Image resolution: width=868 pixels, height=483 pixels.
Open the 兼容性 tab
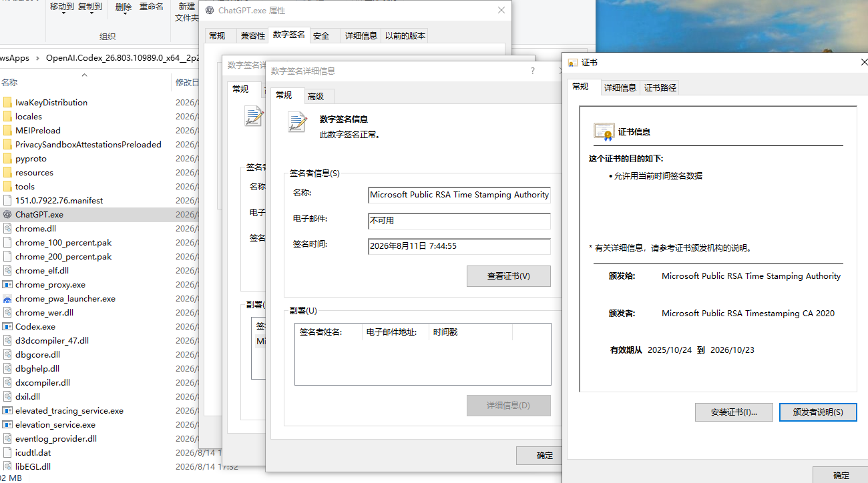(x=253, y=36)
